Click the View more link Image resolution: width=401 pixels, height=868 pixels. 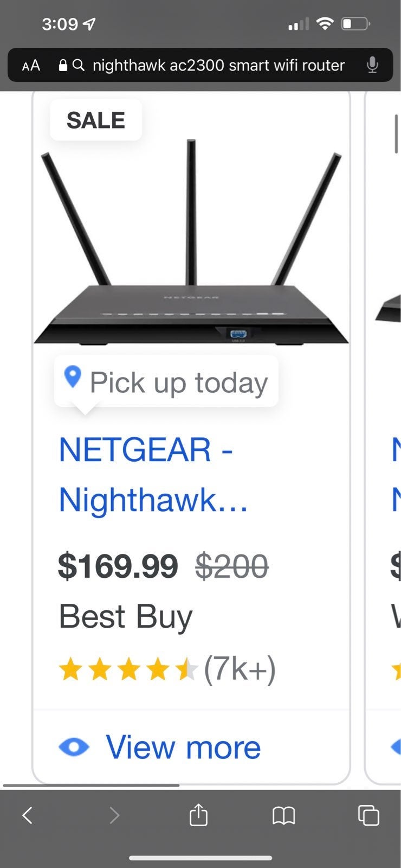tap(183, 747)
